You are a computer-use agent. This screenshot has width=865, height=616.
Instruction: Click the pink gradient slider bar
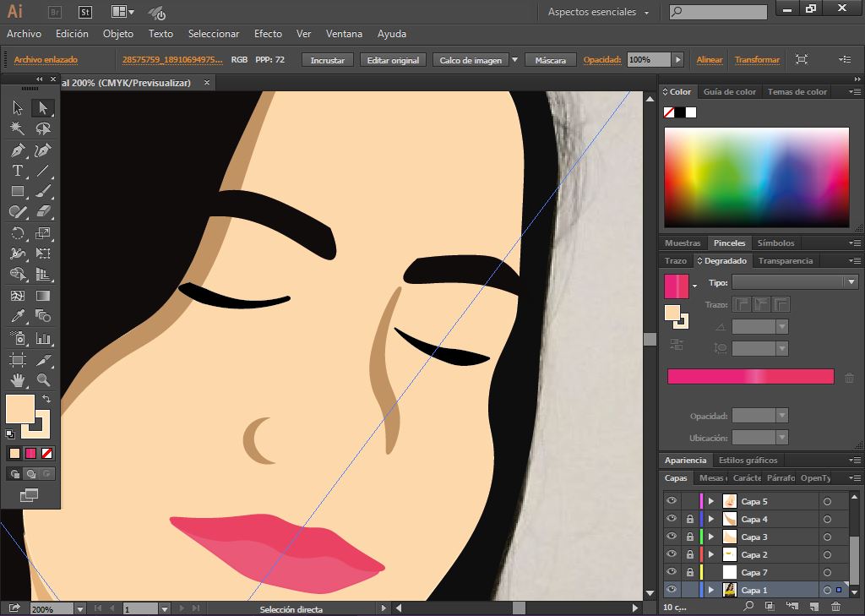[x=750, y=377]
